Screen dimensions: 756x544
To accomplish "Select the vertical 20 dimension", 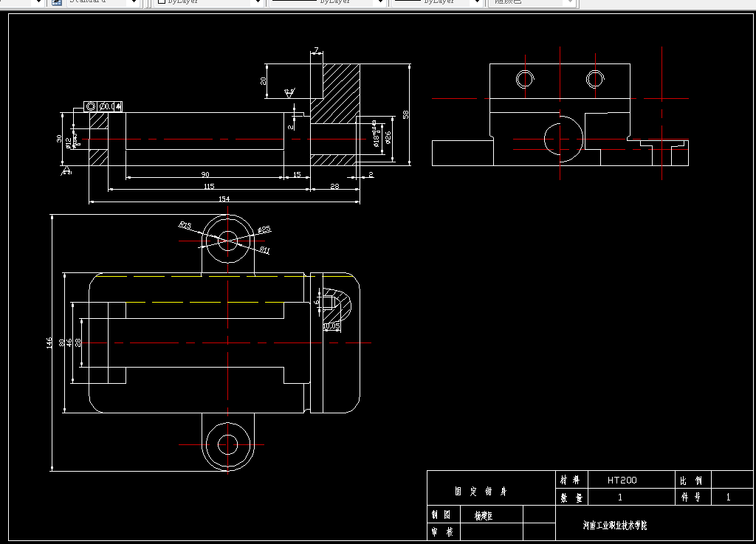I will tap(264, 81).
